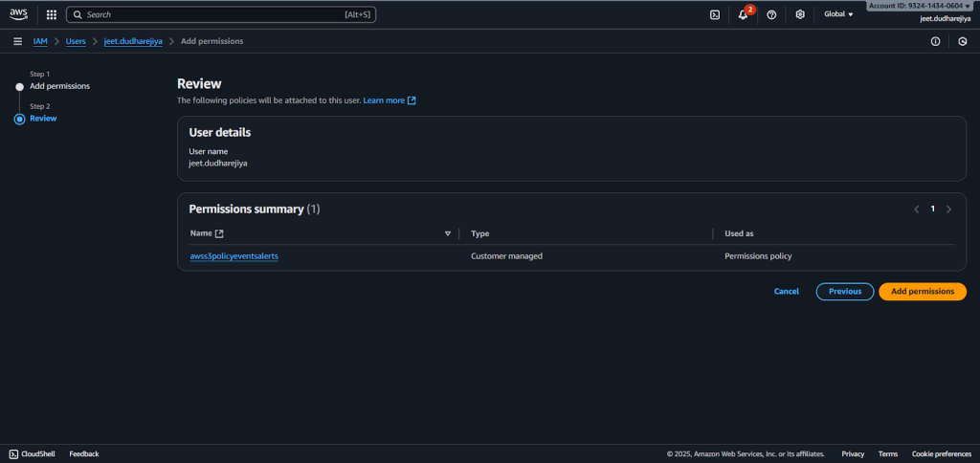Open the tutorials clock-style panel icon
Image resolution: width=980 pixels, height=463 pixels.
[x=963, y=41]
